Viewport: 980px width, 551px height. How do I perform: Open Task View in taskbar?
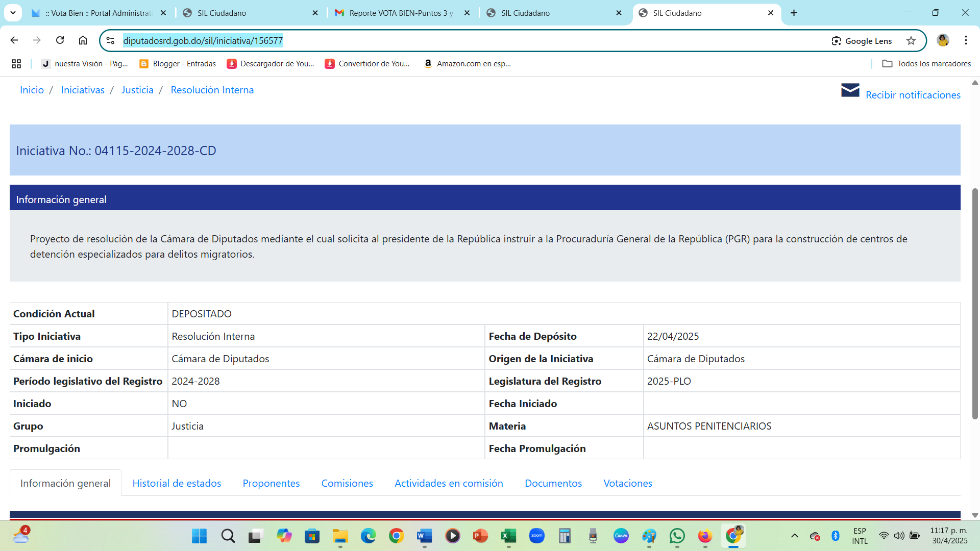(x=255, y=536)
